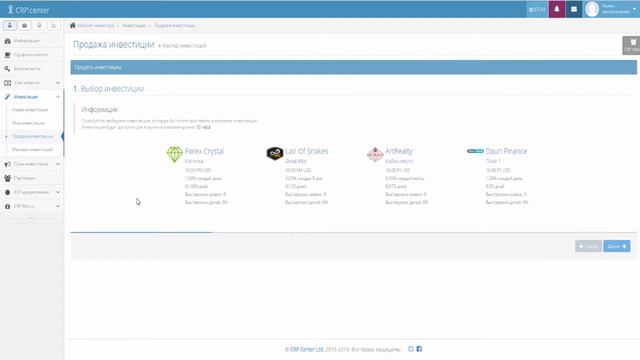
Task: Click the wizard Next (Далее) button
Action: (617, 246)
